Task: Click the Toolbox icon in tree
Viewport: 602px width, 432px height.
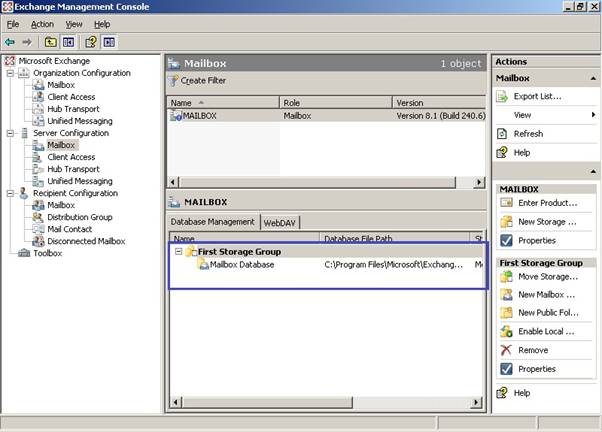Action: pyautogui.click(x=24, y=253)
